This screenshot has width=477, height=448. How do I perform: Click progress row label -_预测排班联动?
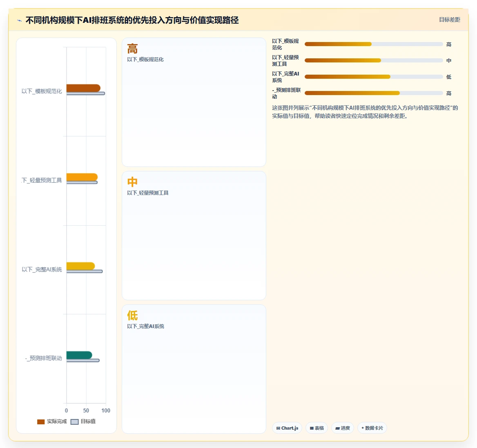[x=286, y=93]
